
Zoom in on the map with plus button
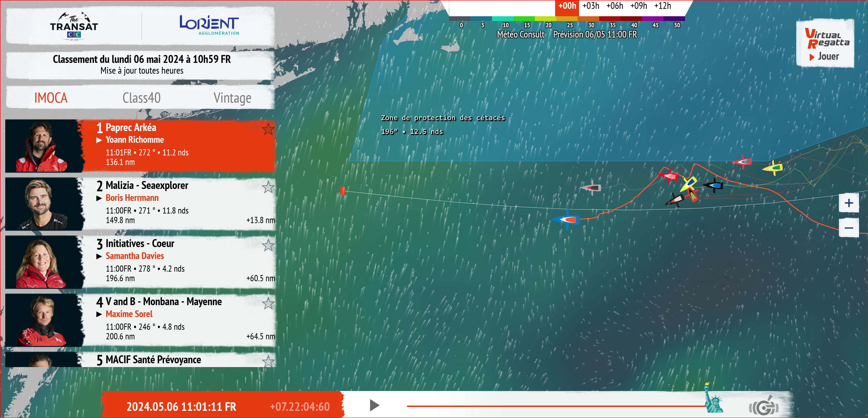click(849, 203)
